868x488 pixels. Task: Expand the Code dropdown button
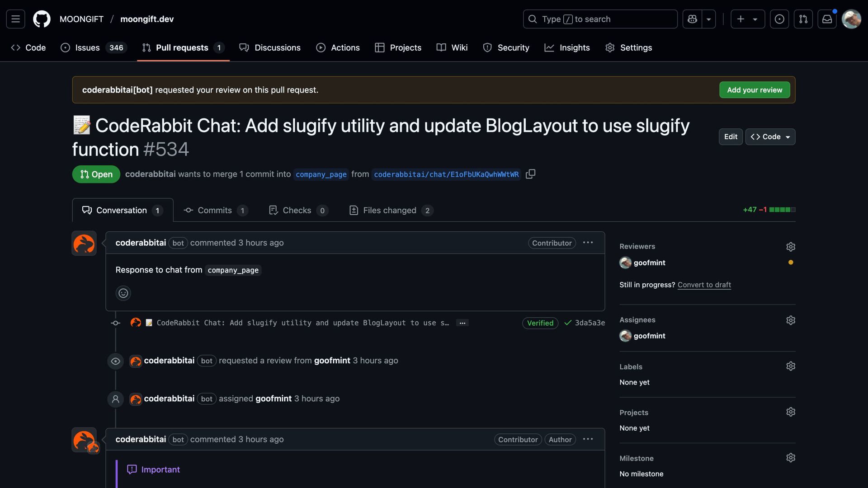(770, 137)
